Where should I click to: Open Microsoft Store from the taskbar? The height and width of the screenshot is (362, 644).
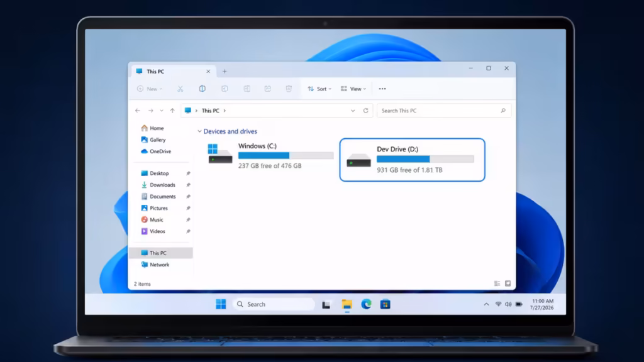click(386, 305)
